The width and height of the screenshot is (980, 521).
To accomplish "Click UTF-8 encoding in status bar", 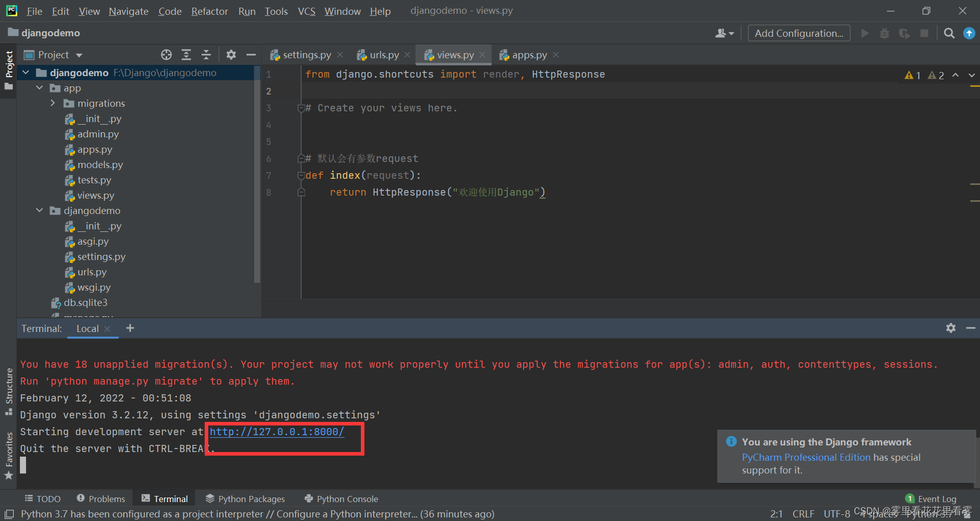I will coord(837,514).
